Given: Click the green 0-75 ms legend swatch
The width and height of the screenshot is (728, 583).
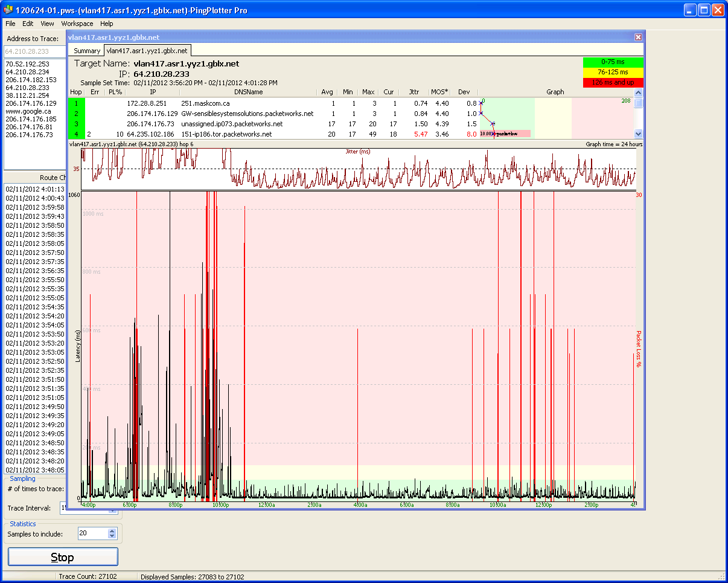Looking at the screenshot, I should tap(613, 62).
